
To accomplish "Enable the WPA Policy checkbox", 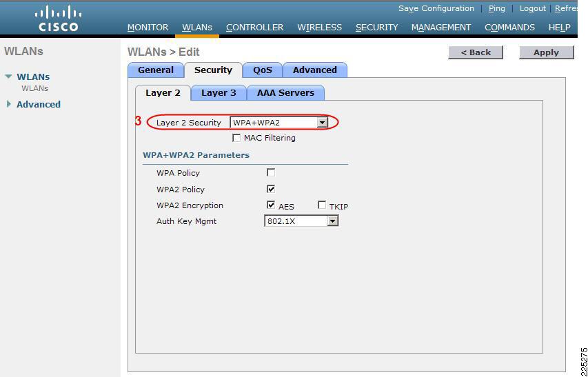I will pyautogui.click(x=271, y=172).
